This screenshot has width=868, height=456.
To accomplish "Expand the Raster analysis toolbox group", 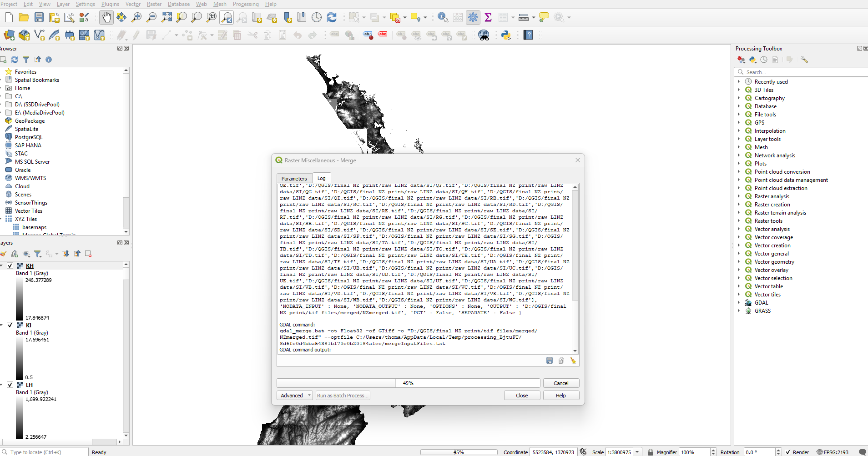I will 739,196.
